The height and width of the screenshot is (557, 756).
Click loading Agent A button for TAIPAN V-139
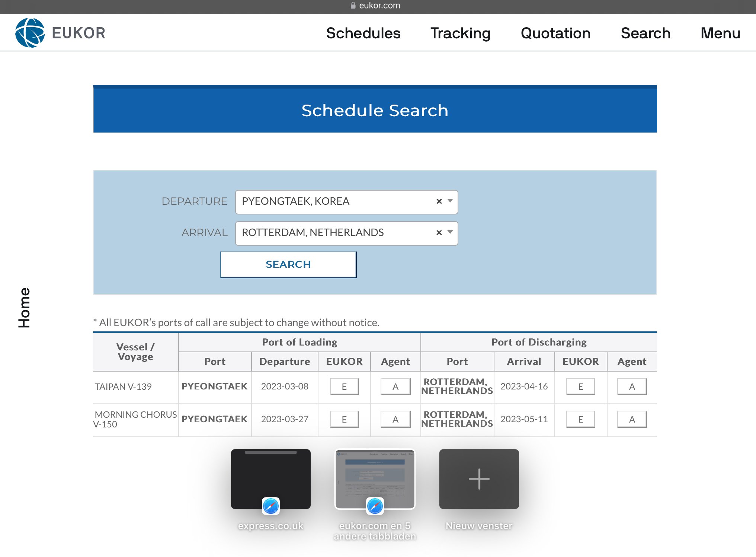point(395,386)
